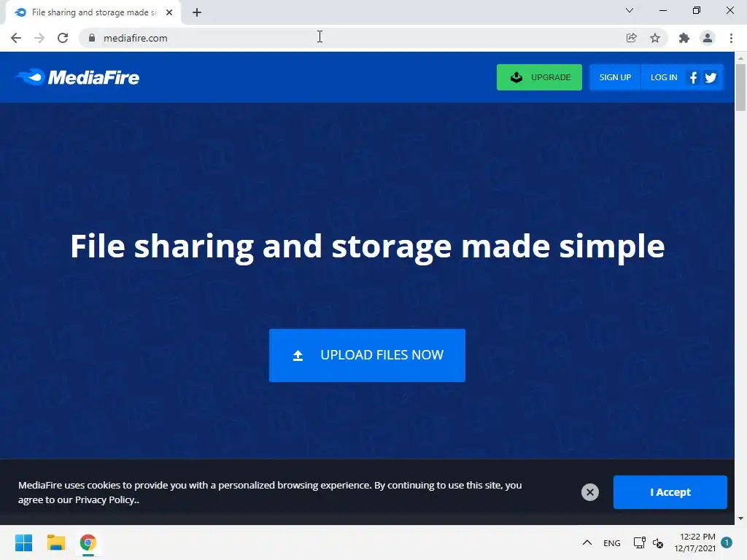Reload the page
Image resolution: width=747 pixels, height=560 pixels.
(63, 38)
